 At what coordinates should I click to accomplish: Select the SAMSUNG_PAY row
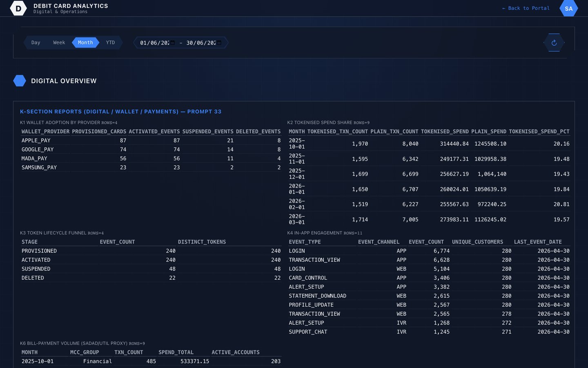tap(151, 168)
